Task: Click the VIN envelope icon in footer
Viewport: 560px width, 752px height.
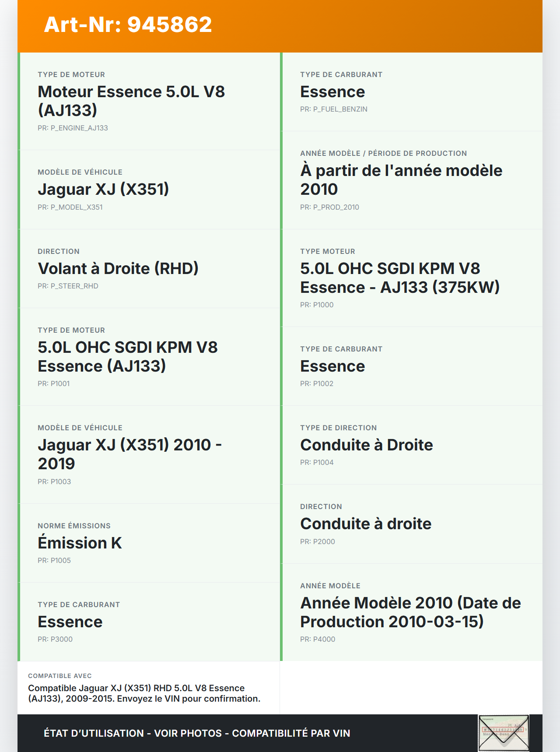Action: point(504,733)
